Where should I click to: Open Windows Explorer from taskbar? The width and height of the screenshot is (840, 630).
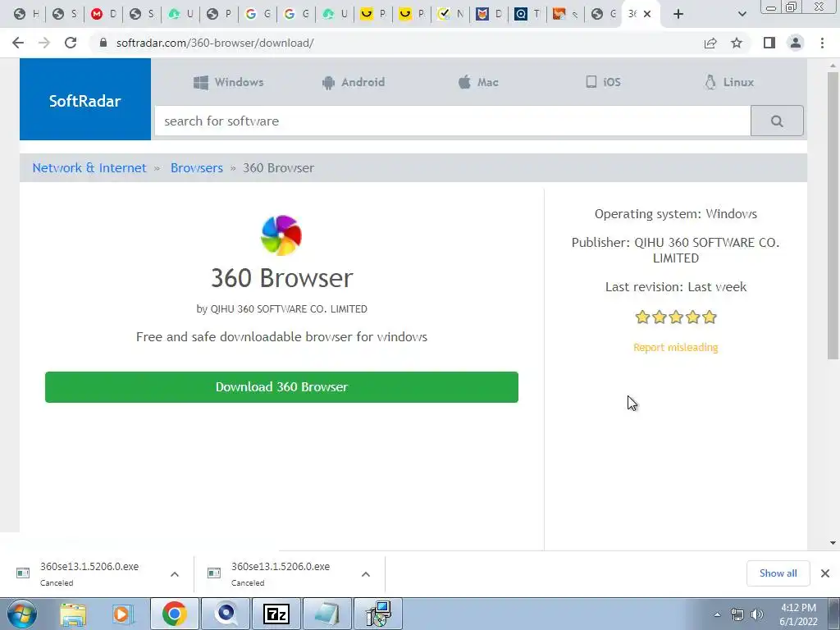point(73,614)
